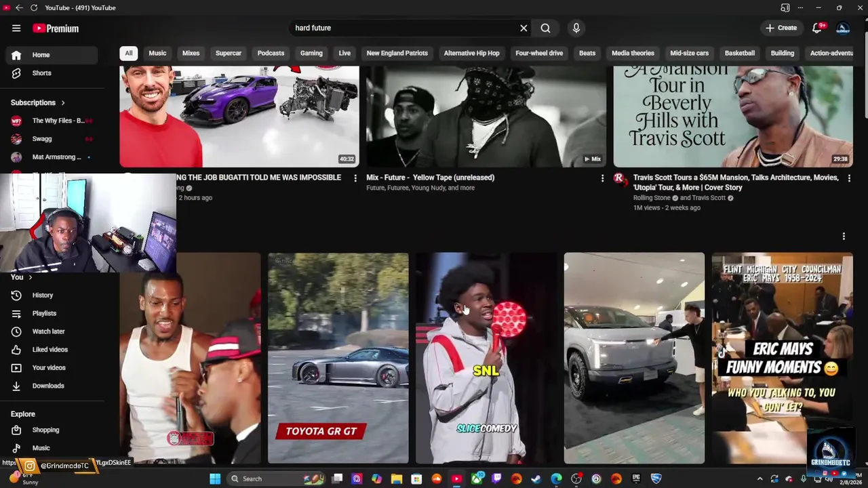Select the Supercar filter chip

[x=229, y=53]
